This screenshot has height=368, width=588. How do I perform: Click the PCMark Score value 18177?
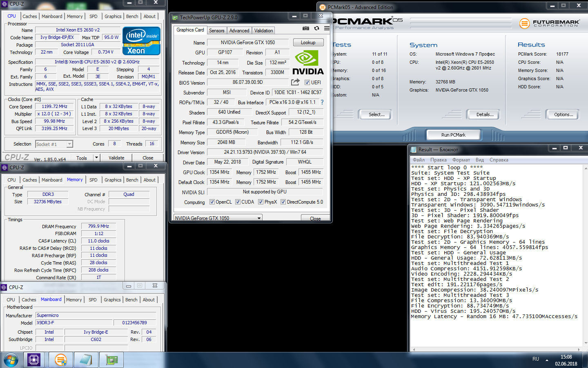(x=562, y=54)
